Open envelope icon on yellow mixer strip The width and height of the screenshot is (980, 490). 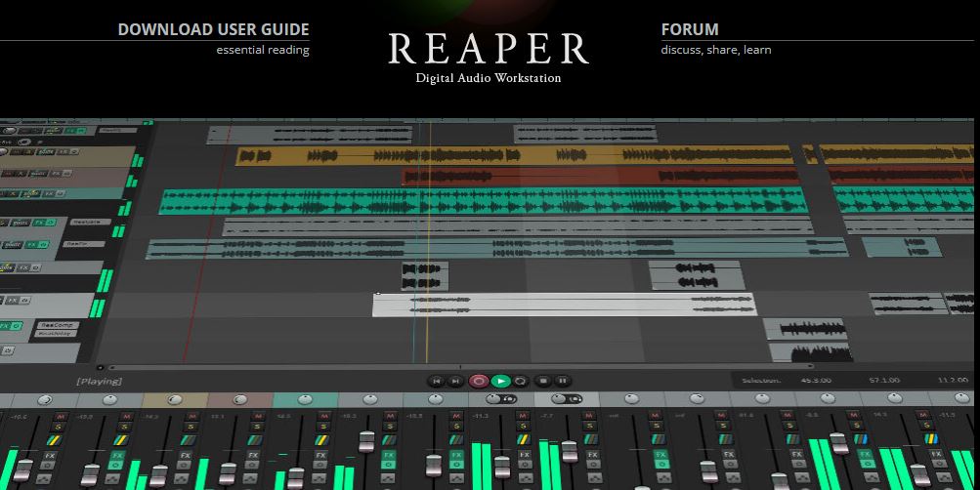click(182, 478)
